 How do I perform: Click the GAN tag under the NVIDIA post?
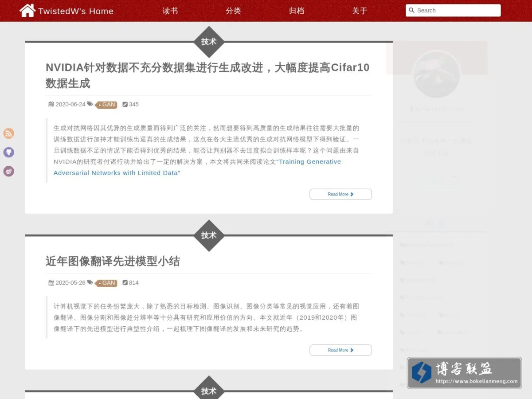click(x=106, y=105)
